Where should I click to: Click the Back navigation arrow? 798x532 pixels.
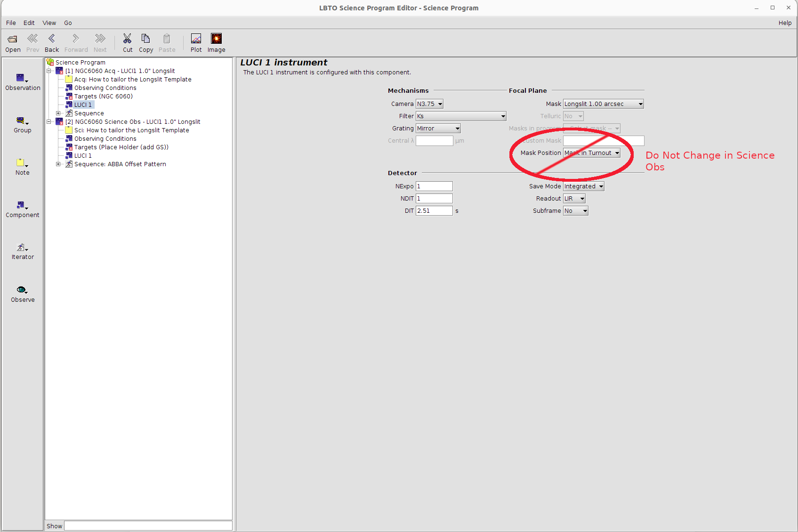click(x=52, y=39)
